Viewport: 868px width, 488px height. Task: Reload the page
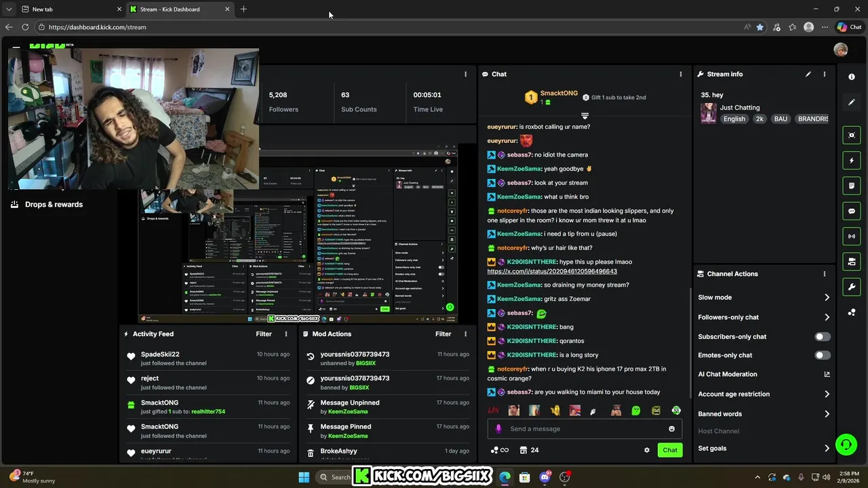(x=25, y=27)
